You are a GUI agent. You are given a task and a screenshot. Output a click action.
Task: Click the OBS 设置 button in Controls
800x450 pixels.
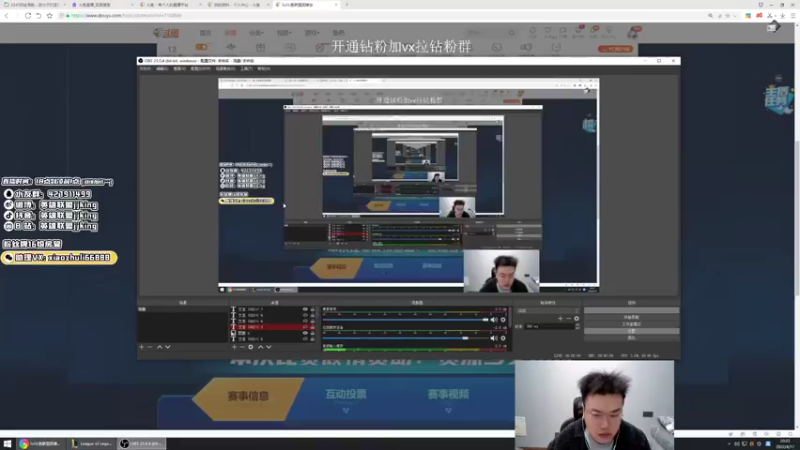click(x=631, y=331)
